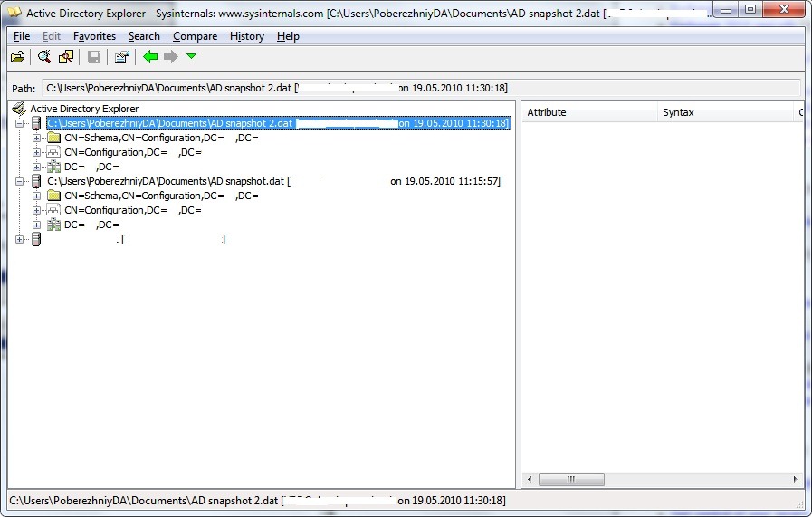Expand the third collapsed server node
This screenshot has height=517, width=812.
point(20,239)
